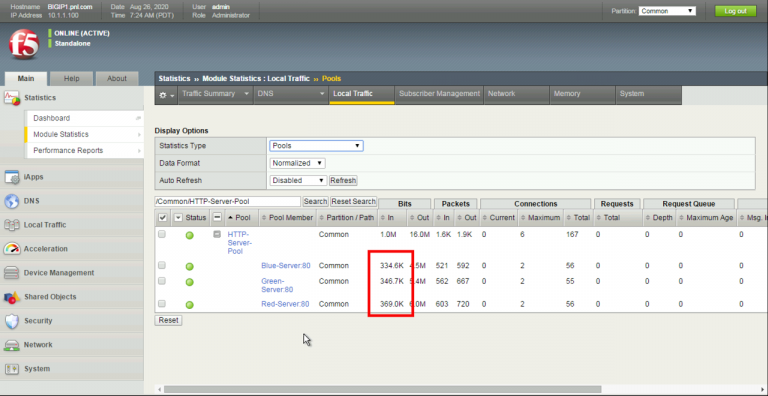768x396 pixels.
Task: Open the HTTP-Server-Pool link
Action: (x=240, y=243)
